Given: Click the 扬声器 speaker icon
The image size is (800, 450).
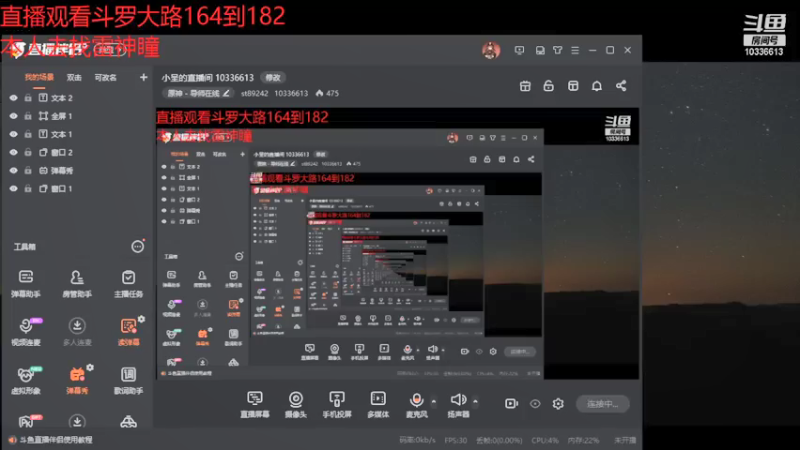Looking at the screenshot, I should point(458,399).
